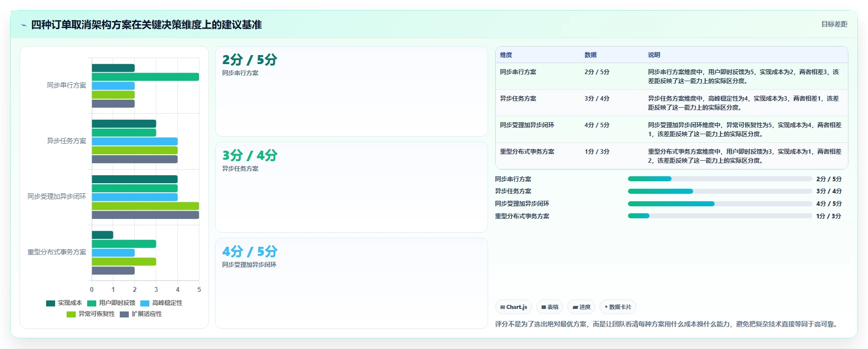Image resolution: width=868 pixels, height=349 pixels.
Task: Click the 同步串行方案 progress bar
Action: (x=720, y=179)
